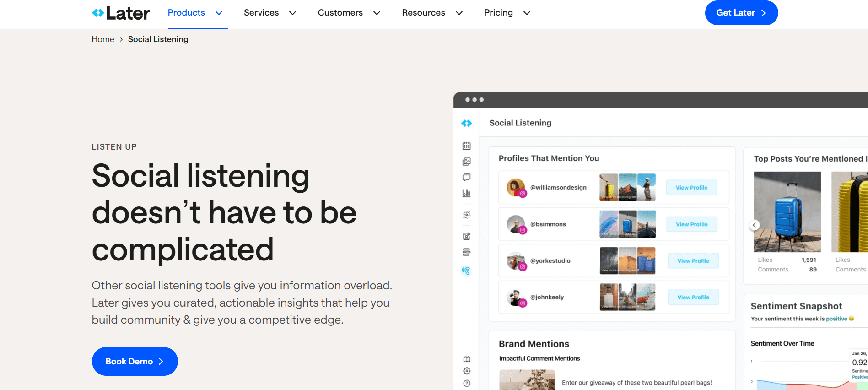The width and height of the screenshot is (868, 390).
Task: Open the Services menu
Action: (x=261, y=13)
